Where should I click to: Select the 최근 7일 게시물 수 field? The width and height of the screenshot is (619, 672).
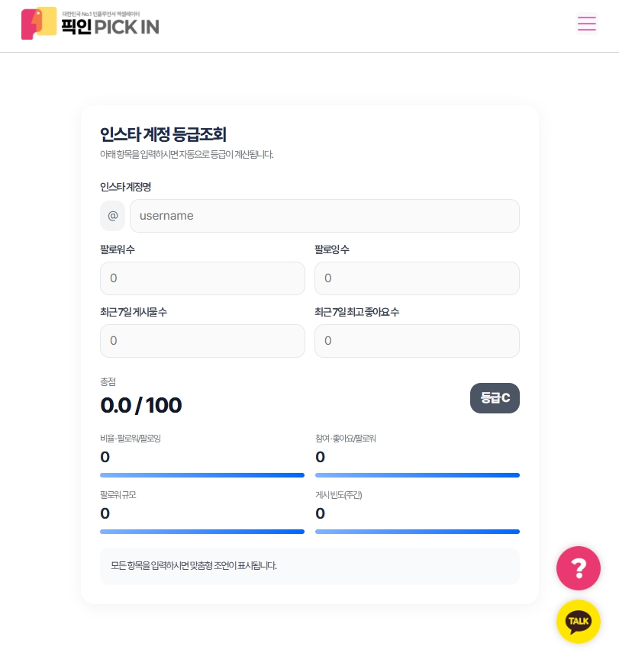tap(202, 341)
